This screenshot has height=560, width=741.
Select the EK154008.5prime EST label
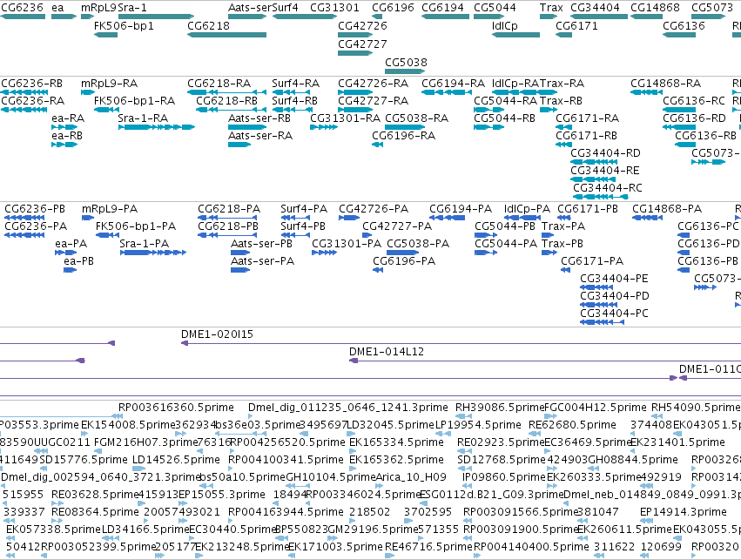[x=126, y=425]
